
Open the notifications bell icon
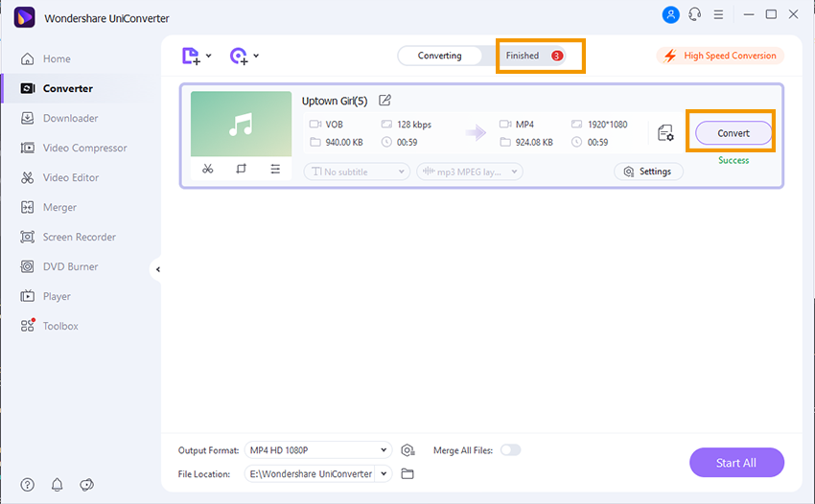58,485
